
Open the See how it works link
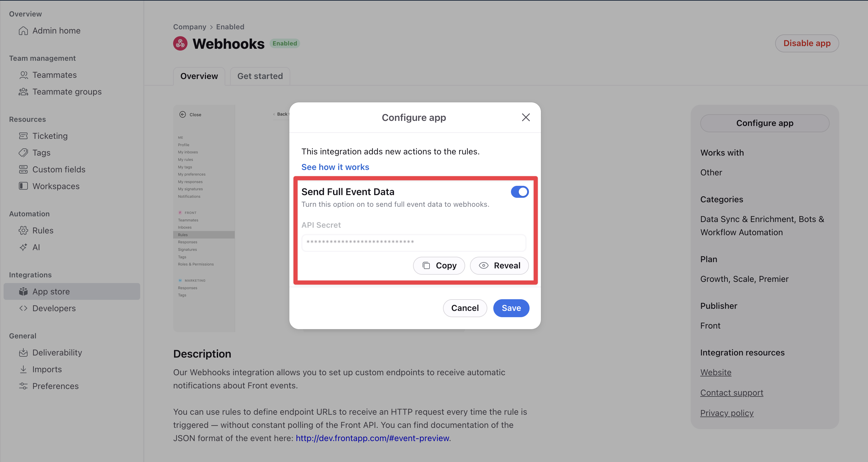pyautogui.click(x=335, y=167)
